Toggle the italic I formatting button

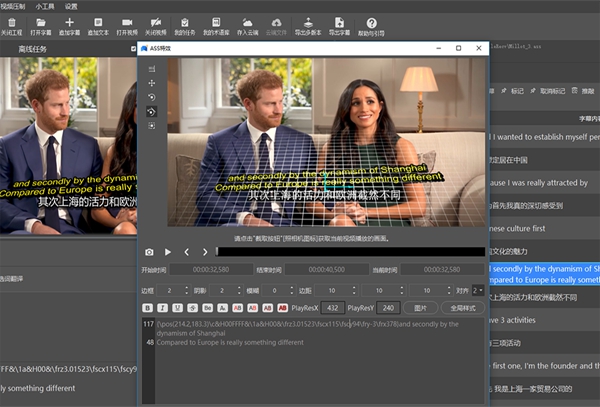pyautogui.click(x=162, y=307)
